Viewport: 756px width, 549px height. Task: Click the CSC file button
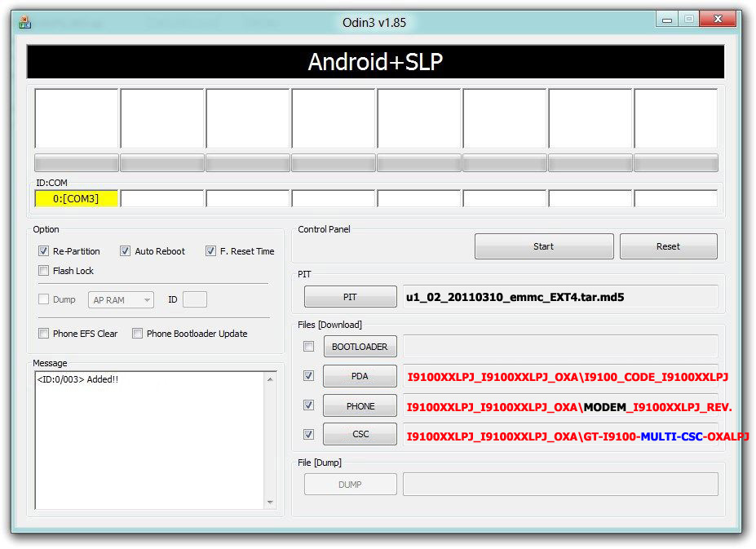(360, 434)
